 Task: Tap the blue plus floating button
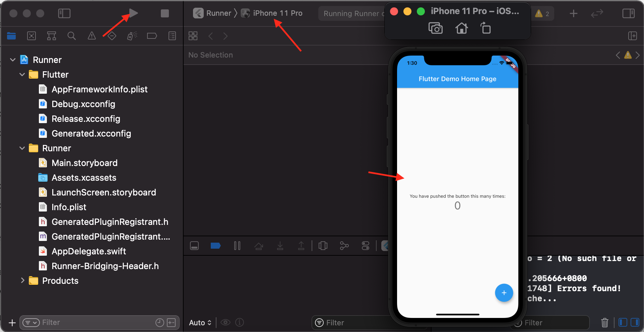[x=504, y=293]
